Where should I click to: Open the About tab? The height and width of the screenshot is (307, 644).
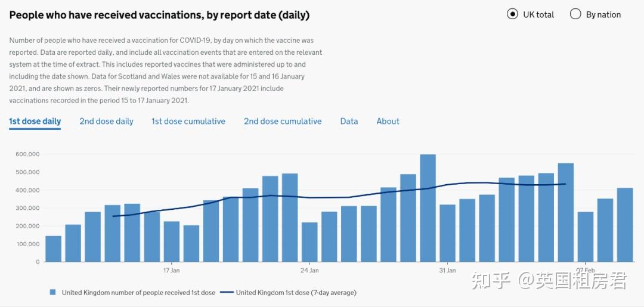(388, 121)
